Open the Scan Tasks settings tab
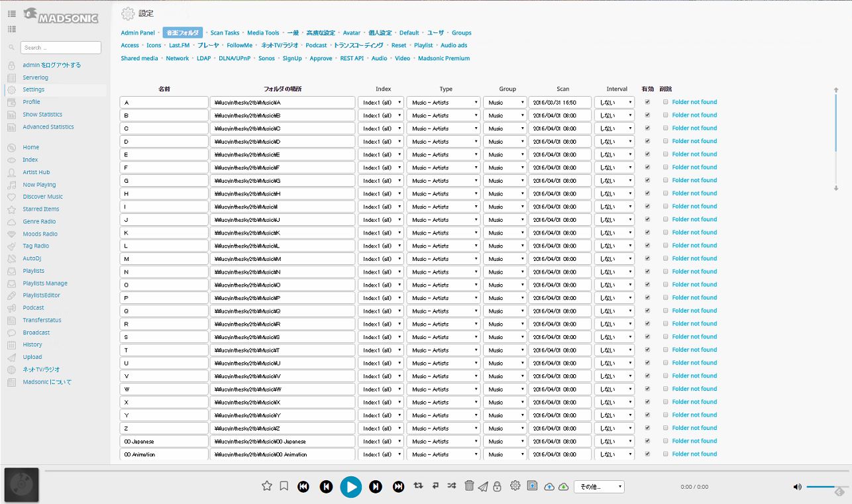 tap(225, 32)
